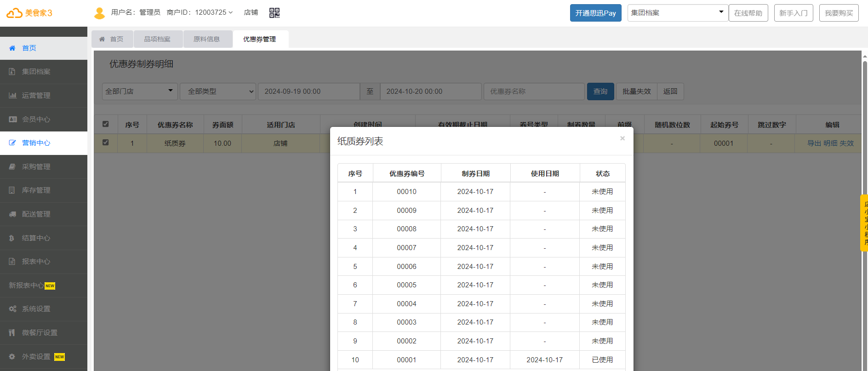The width and height of the screenshot is (868, 371).
Task: Click coupon number 00001 in the list
Action: click(x=407, y=360)
